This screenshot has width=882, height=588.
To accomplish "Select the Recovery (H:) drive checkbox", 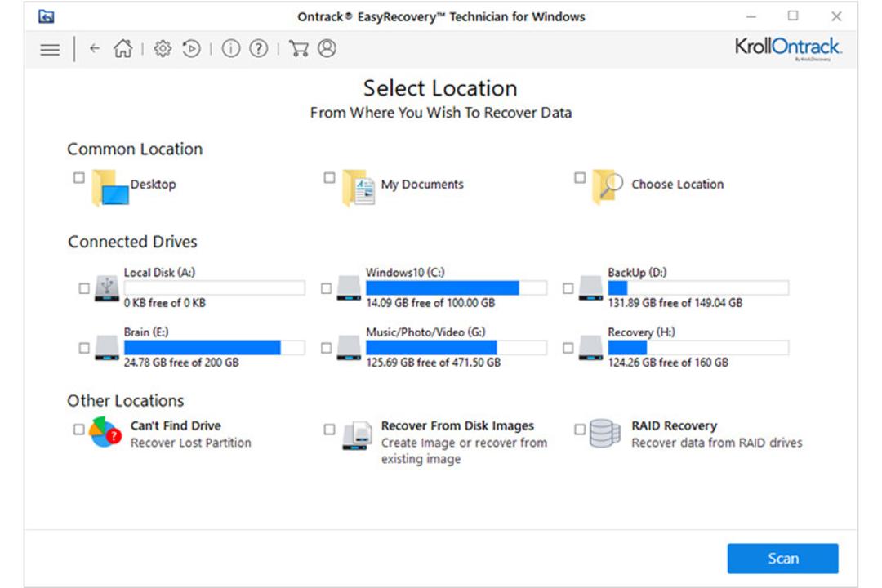I will pyautogui.click(x=568, y=348).
